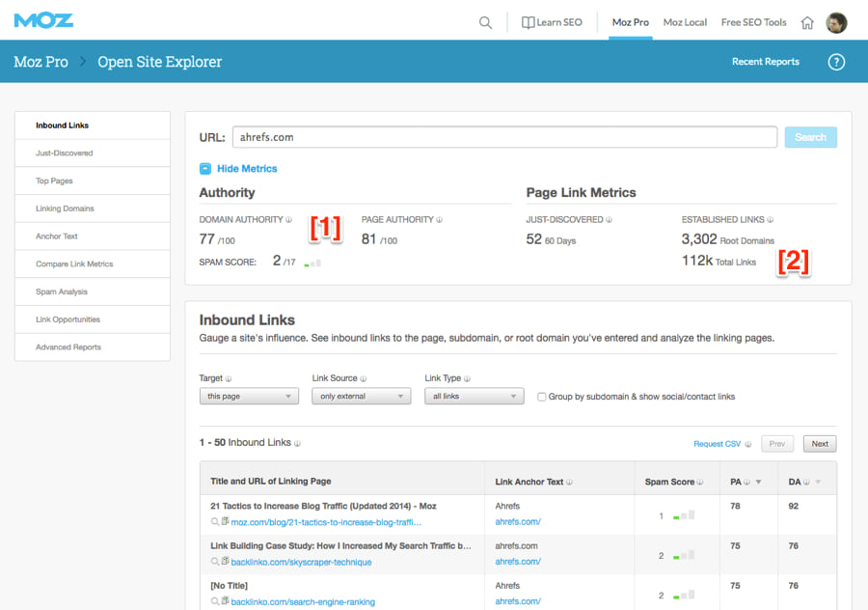Click magnifier icon beside moz.com/blog link
The image size is (868, 610).
[215, 522]
